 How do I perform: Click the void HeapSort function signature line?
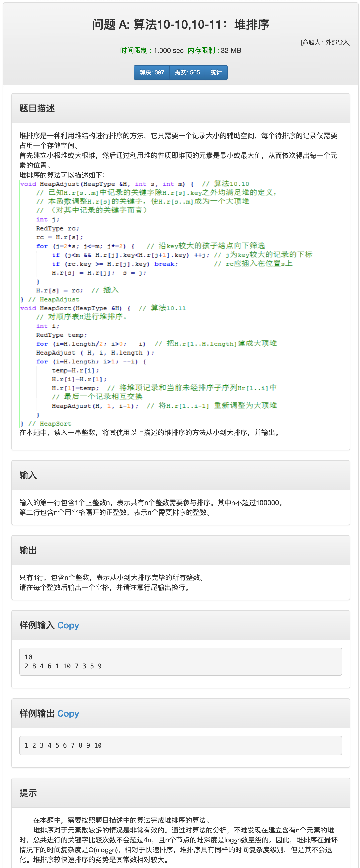point(103,308)
